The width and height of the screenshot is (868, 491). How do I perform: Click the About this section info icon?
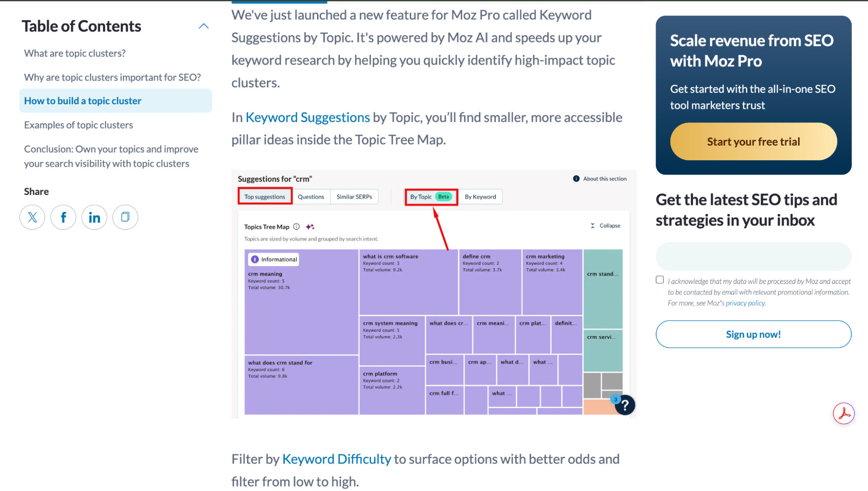click(576, 179)
